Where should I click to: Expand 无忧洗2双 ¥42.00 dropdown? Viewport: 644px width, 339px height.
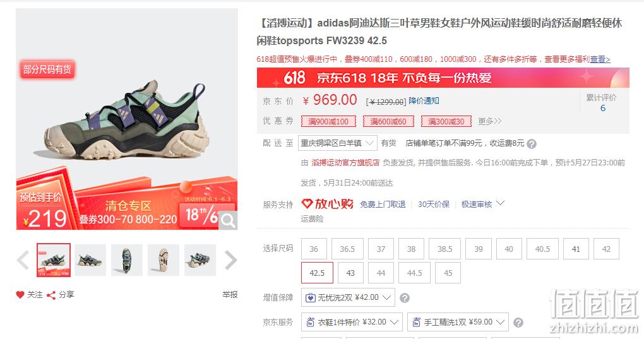348,297
